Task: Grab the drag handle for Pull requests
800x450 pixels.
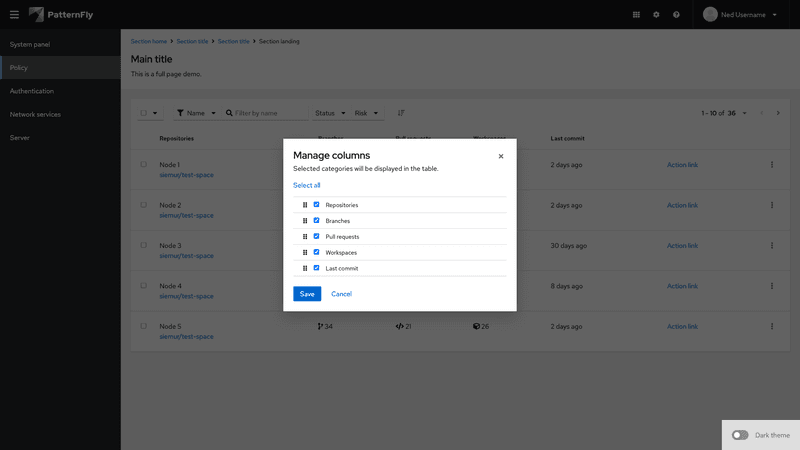Action: tap(305, 237)
